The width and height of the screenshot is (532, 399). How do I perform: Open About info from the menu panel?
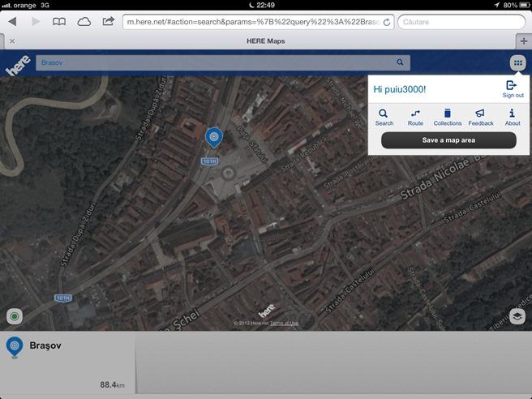click(x=513, y=118)
